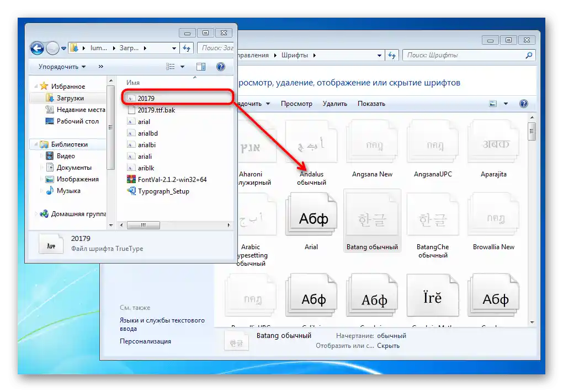Select the AngsanaUPC font
563x392 pixels.
[x=433, y=148]
